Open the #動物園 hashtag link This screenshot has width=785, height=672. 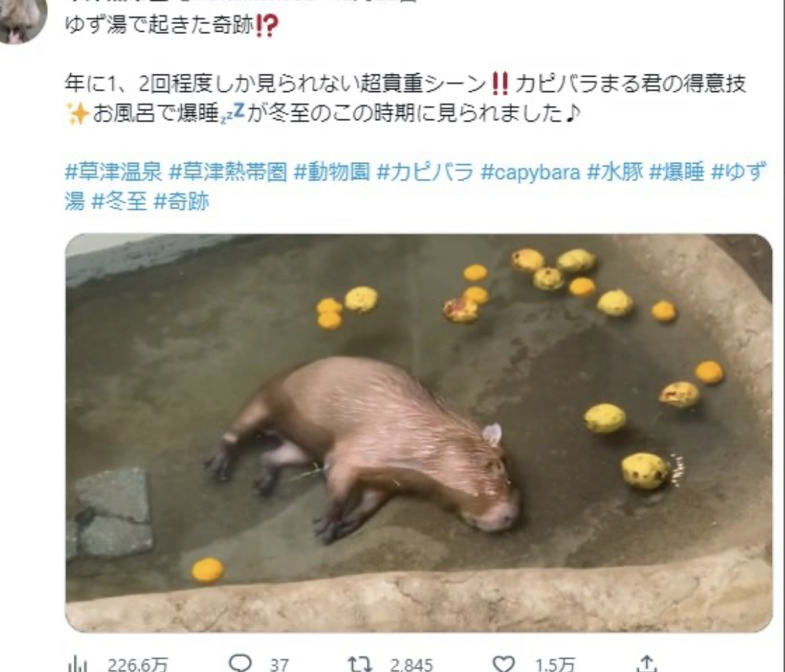click(x=332, y=172)
